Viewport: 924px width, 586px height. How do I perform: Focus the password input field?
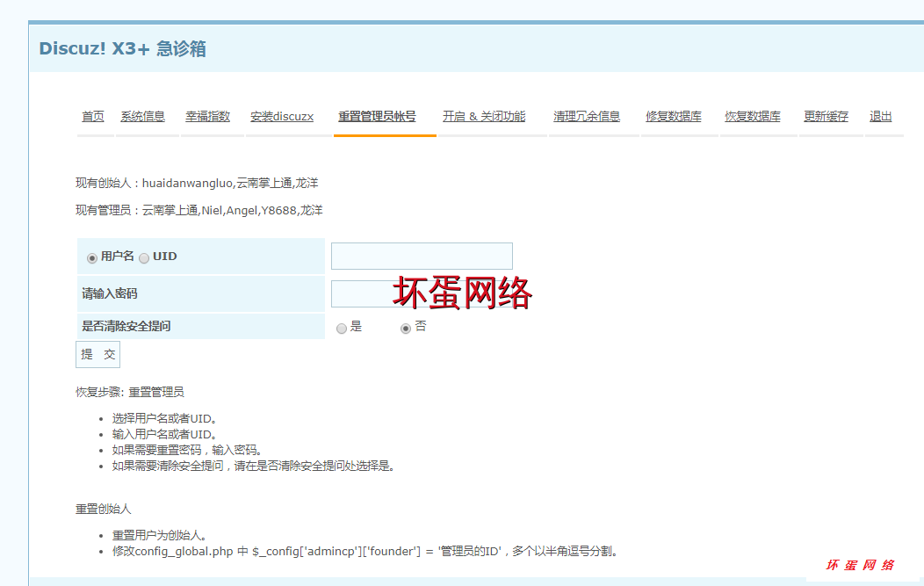point(422,293)
